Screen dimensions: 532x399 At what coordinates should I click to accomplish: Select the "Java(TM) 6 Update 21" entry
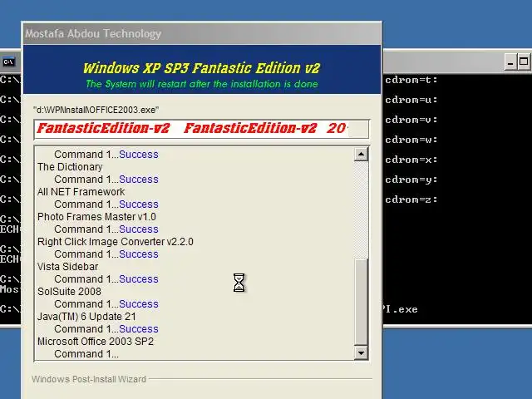[x=86, y=317]
